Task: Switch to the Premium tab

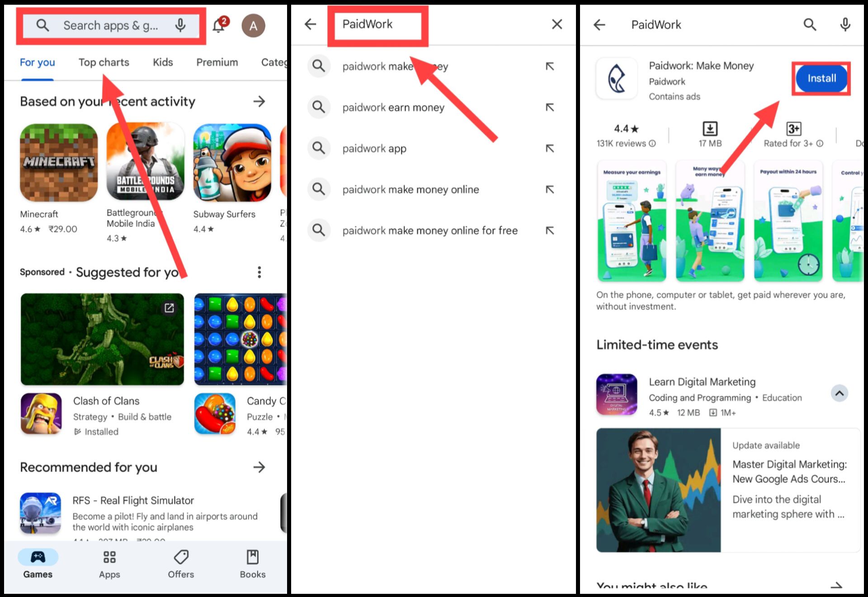Action: coord(217,62)
